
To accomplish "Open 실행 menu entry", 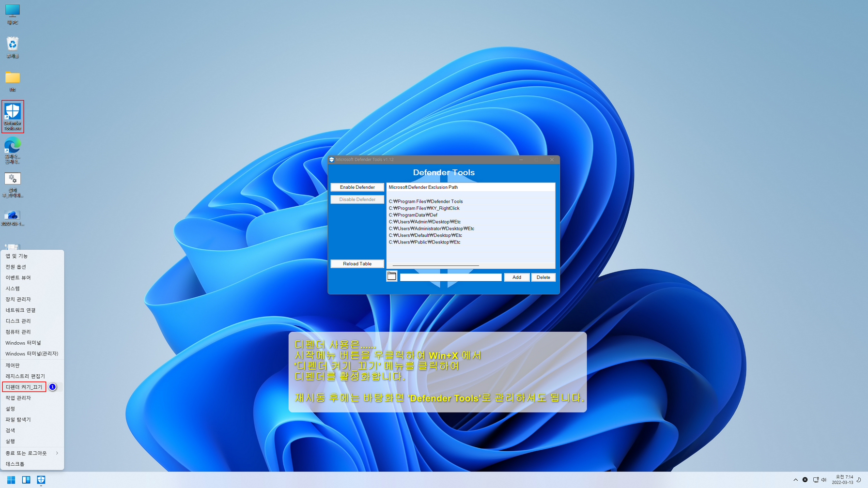I will click(32, 441).
